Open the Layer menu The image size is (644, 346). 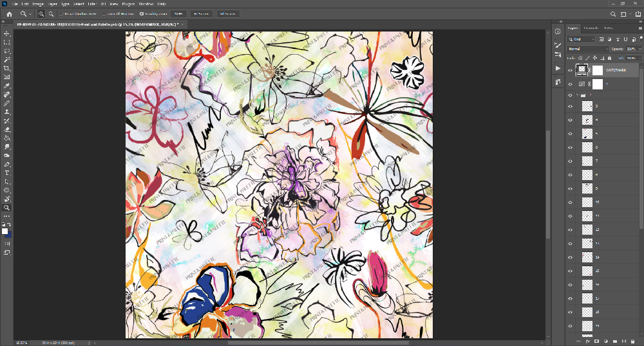(53, 4)
